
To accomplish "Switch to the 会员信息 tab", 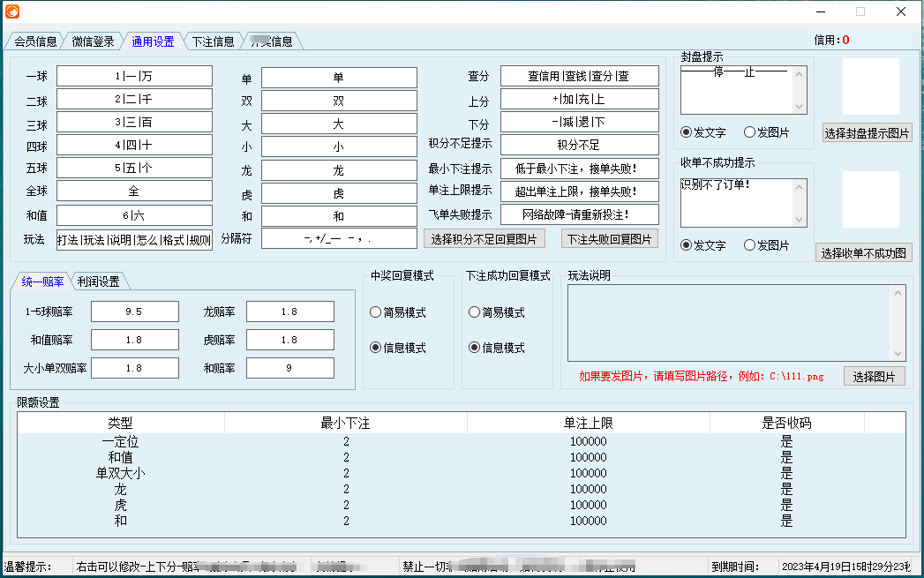I will click(x=35, y=41).
